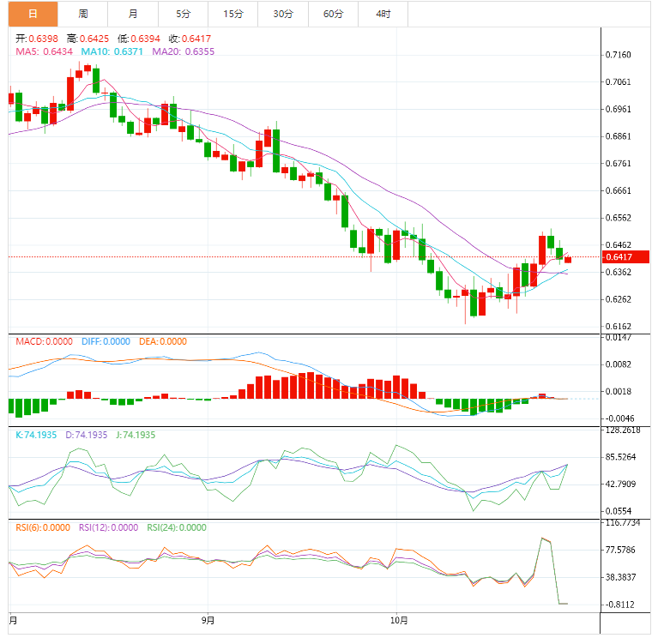
Task: Click the high price 0.6425 value
Action: coord(94,39)
